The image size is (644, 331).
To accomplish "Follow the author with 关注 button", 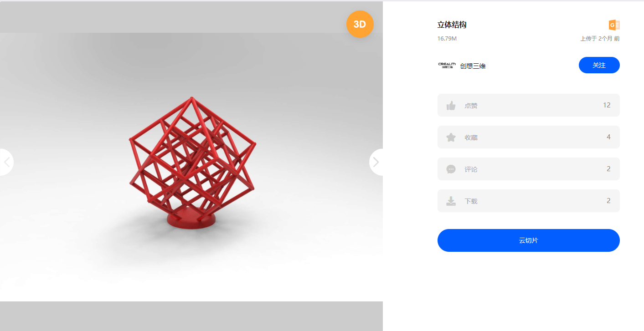I will pyautogui.click(x=599, y=65).
